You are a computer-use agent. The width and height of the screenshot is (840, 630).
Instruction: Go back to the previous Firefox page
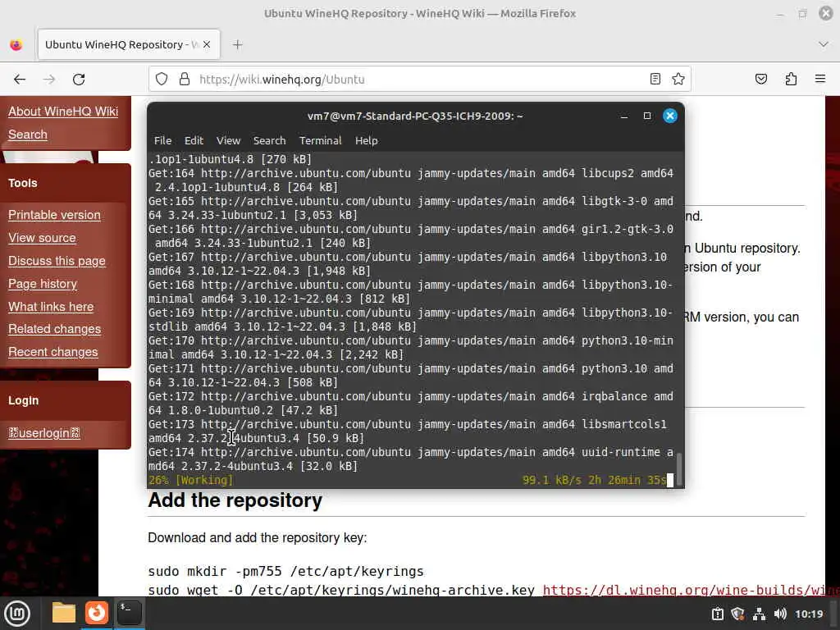[x=20, y=80]
